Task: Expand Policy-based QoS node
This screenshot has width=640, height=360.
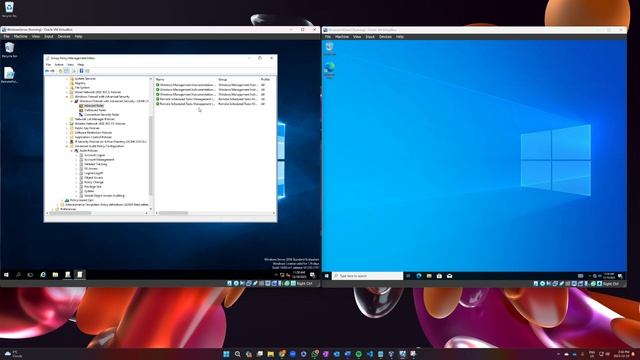Action: tap(62, 200)
